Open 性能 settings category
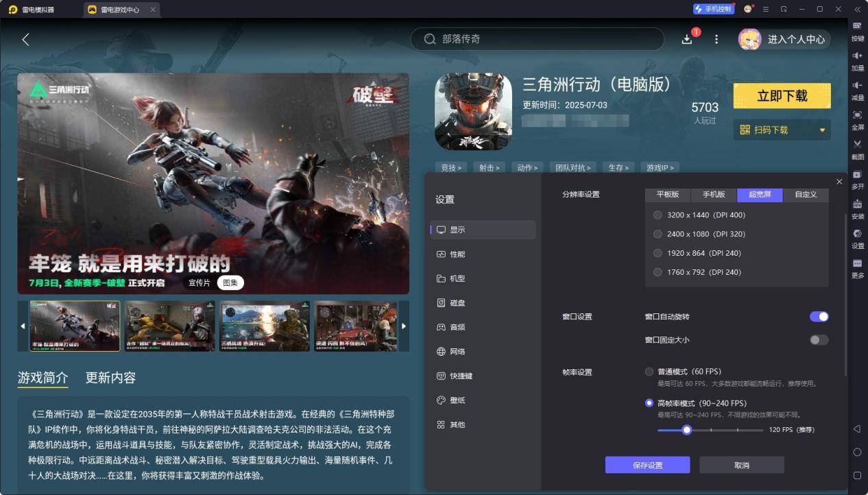 click(x=483, y=254)
